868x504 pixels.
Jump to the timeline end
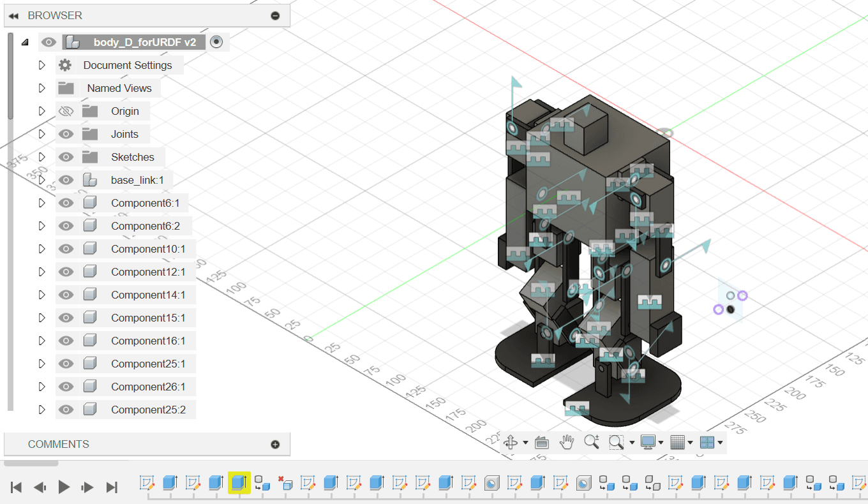(112, 487)
